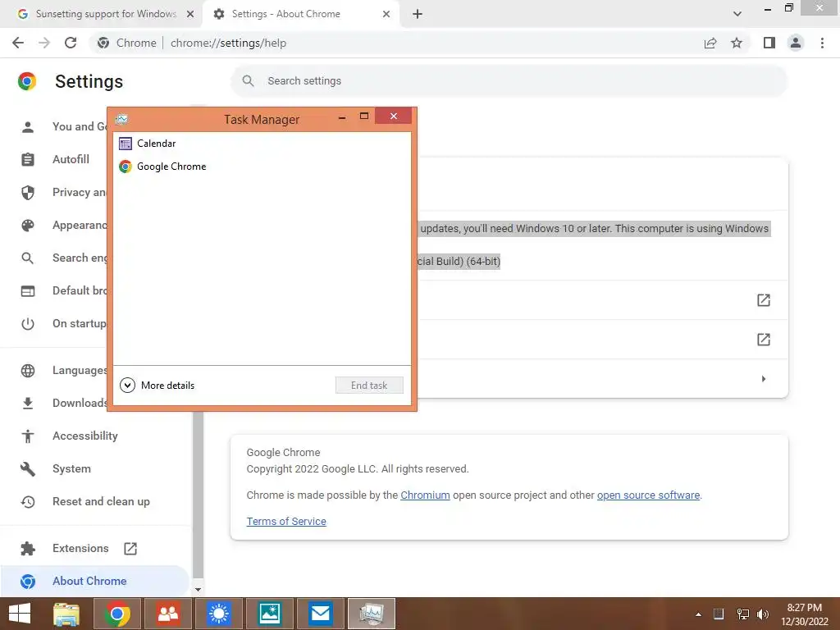
Task: Open the Autofill settings section
Action: 71,159
